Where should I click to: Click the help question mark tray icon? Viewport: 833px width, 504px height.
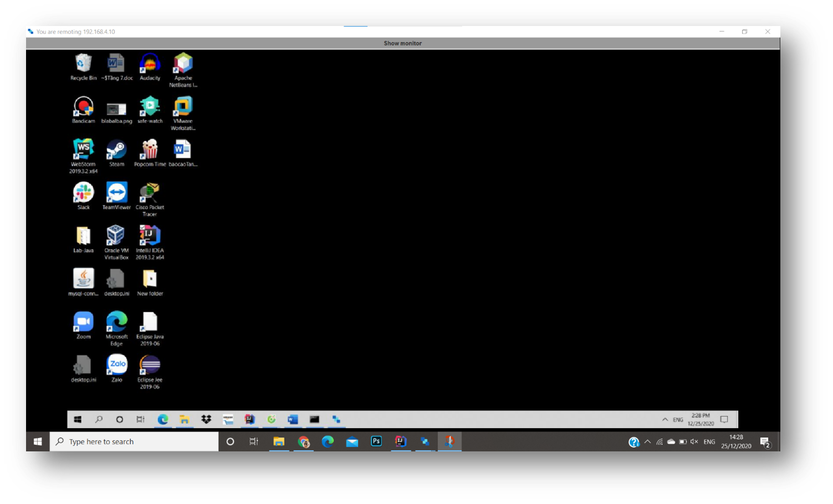(x=633, y=442)
